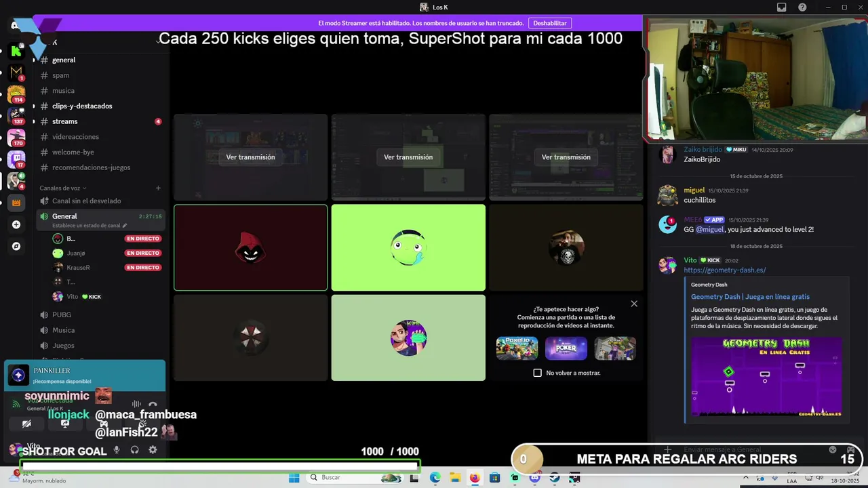Click the Buscar taskbar search box
Screen dimensions: 868x488
(x=354, y=478)
